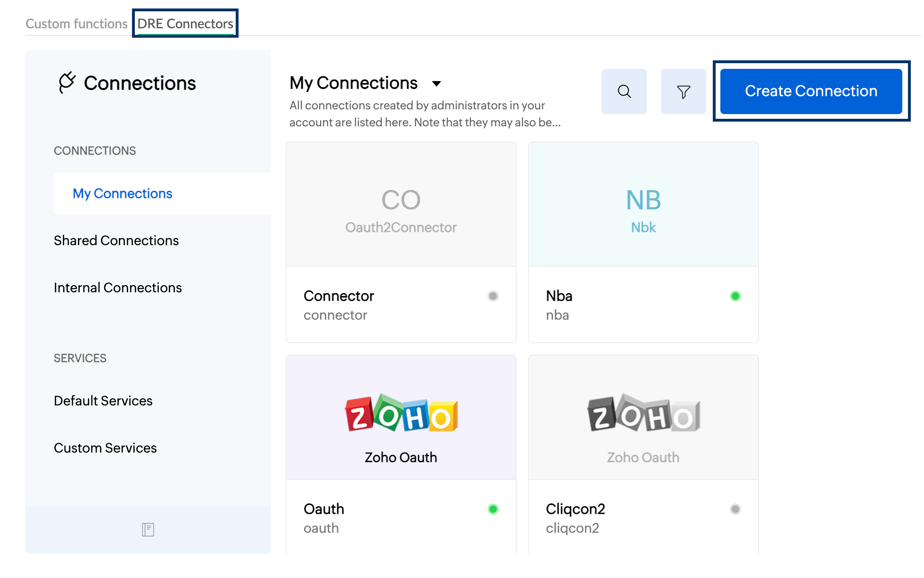This screenshot has height=578, width=924.
Task: Click the 'cliqcon2' link name text
Action: [x=572, y=528]
